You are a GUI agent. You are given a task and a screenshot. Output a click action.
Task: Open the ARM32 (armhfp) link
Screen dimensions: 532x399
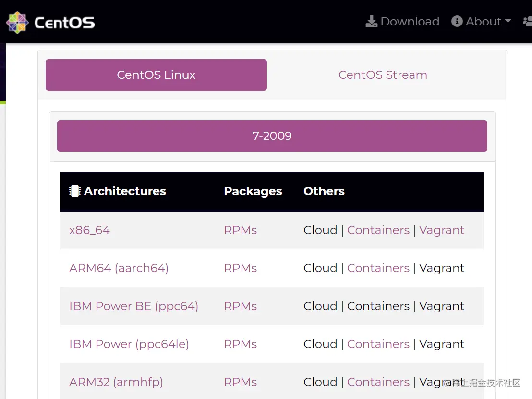pos(116,382)
